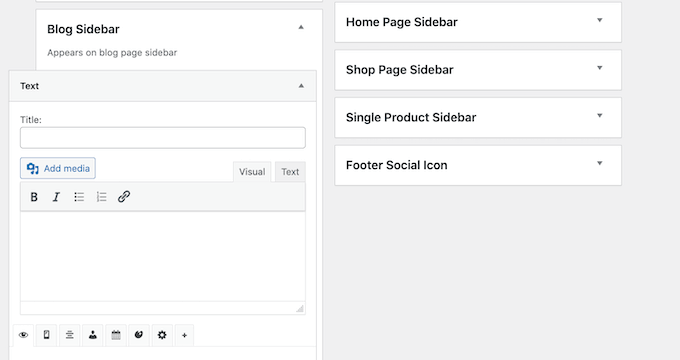Collapse the Text widget with its arrow
680x360 pixels.
pyautogui.click(x=301, y=86)
